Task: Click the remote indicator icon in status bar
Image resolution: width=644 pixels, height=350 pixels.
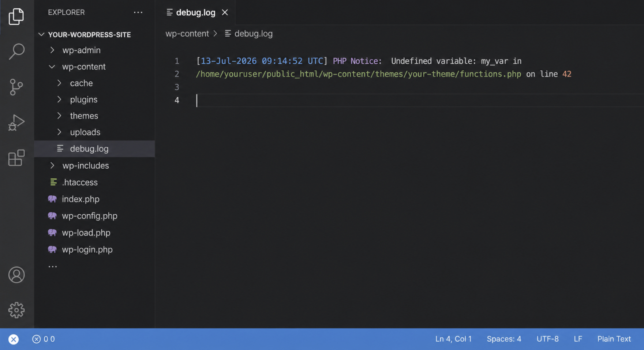Action: tap(14, 339)
